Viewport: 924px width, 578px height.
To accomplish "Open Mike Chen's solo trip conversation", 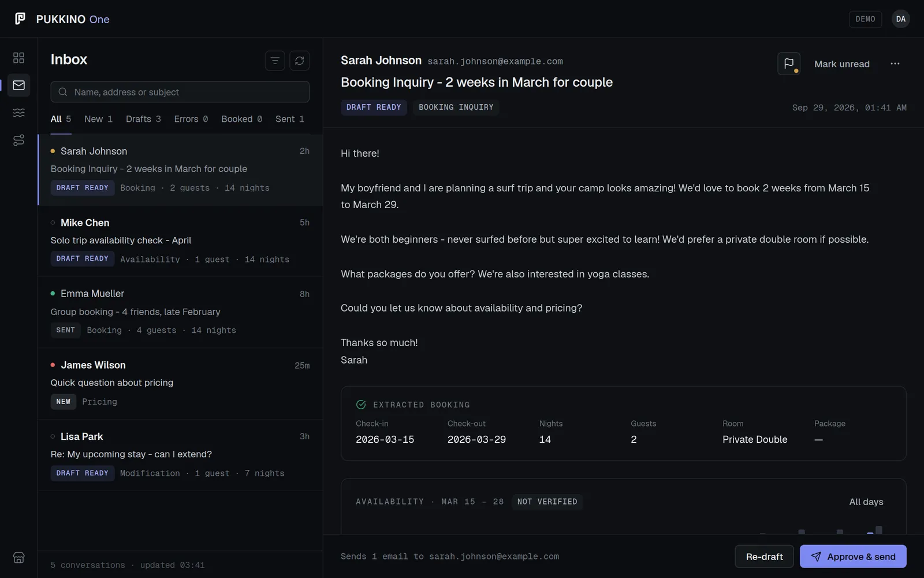I will [x=180, y=241].
